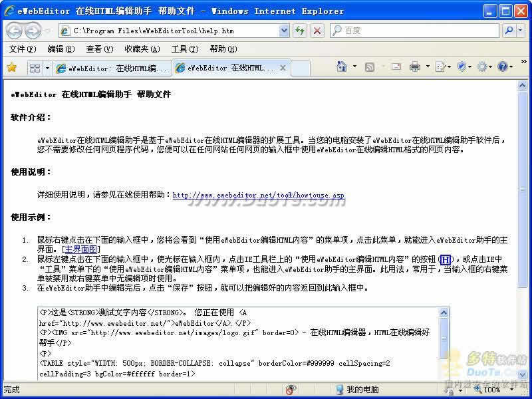This screenshot has height=399, width=532.
Task: Click the 软件介绍: heading
Action: (31, 118)
